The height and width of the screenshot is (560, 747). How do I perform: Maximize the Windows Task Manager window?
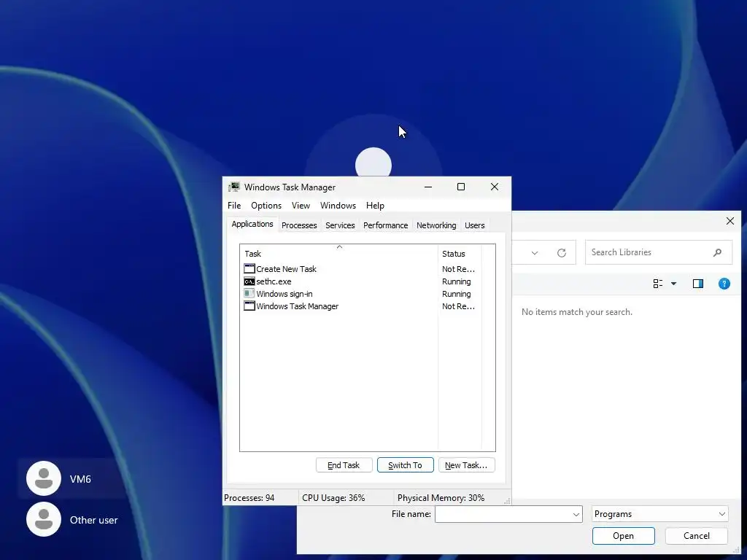(461, 187)
